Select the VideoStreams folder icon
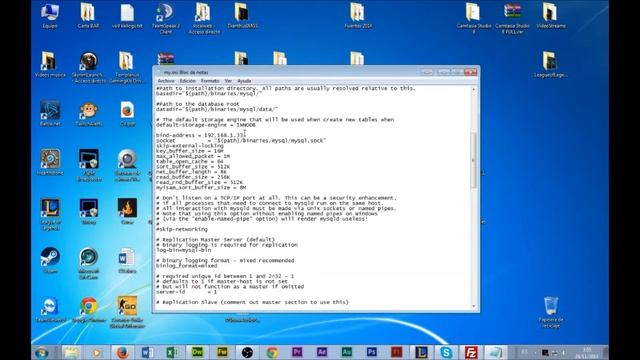The image size is (640, 360). 551,16
